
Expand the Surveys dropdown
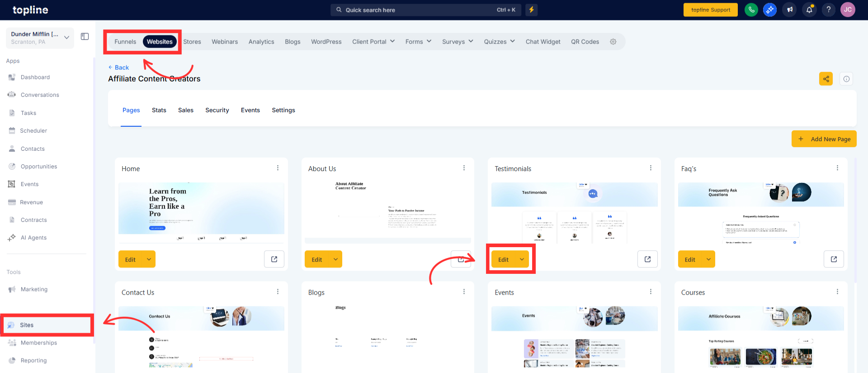458,42
